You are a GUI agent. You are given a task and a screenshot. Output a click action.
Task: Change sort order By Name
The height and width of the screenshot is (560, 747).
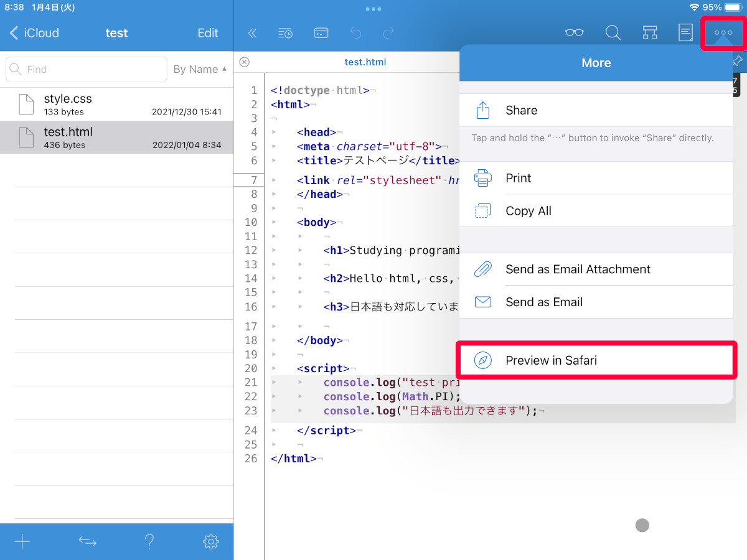point(200,69)
